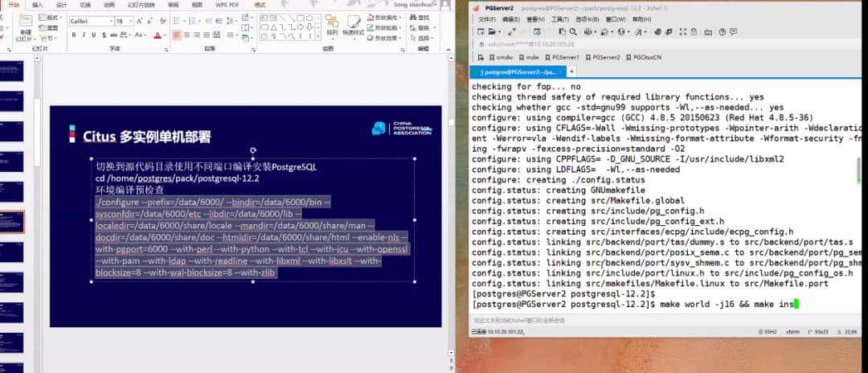Click the Xshell find magnifier icon

point(571,31)
